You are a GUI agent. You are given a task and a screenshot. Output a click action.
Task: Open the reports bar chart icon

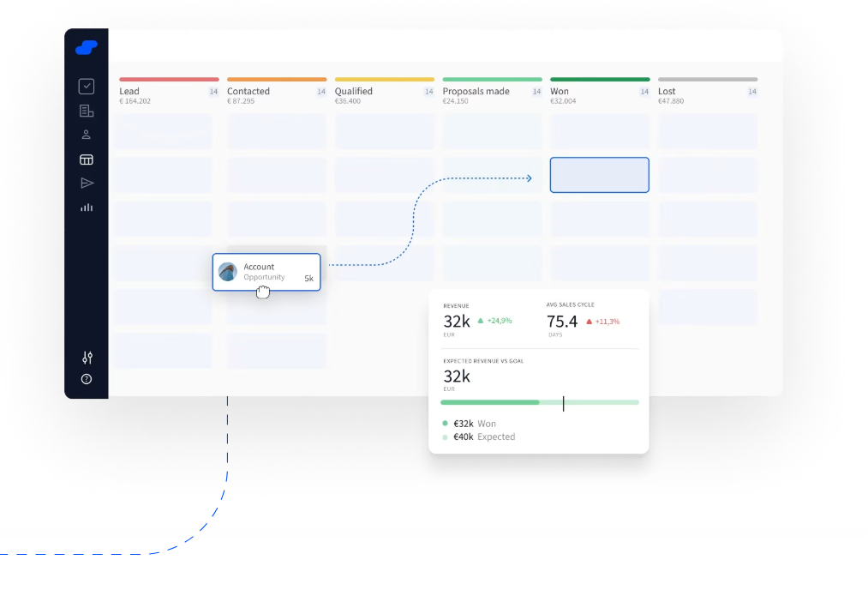(x=87, y=208)
